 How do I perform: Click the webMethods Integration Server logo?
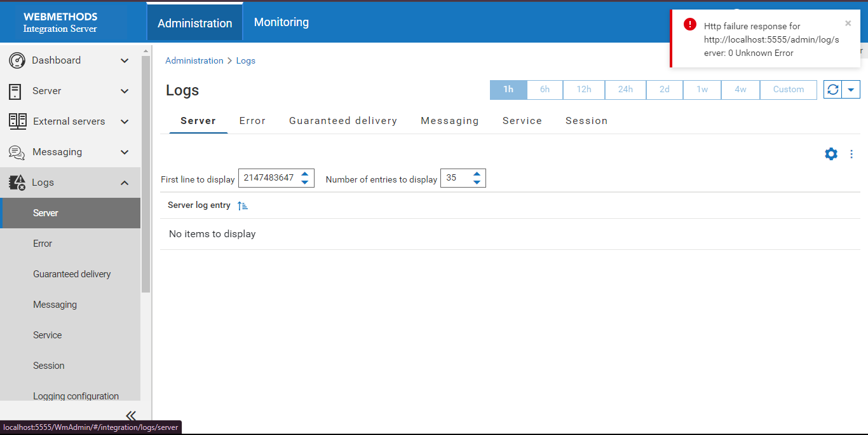tap(60, 22)
